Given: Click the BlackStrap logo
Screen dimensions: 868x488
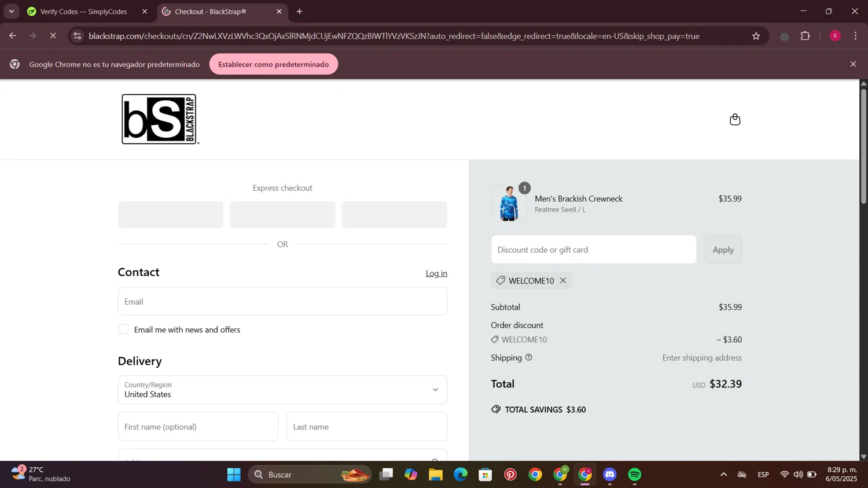Looking at the screenshot, I should [x=160, y=119].
